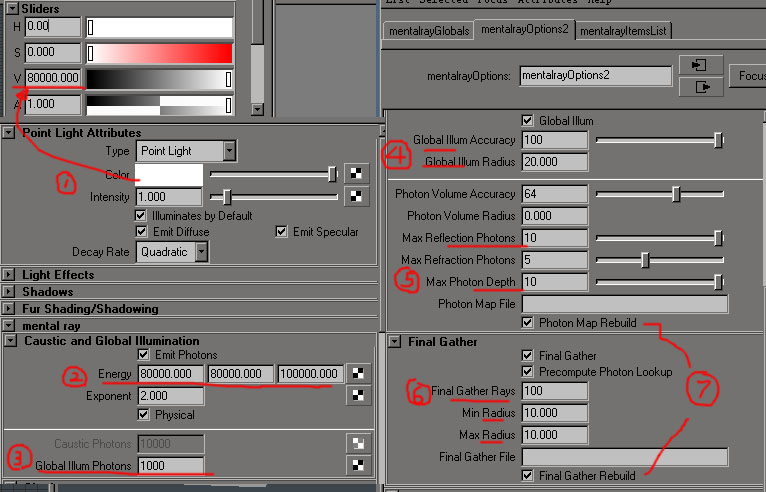The height and width of the screenshot is (492, 766).
Task: Open the Decay Rate dropdown
Action: [172, 252]
